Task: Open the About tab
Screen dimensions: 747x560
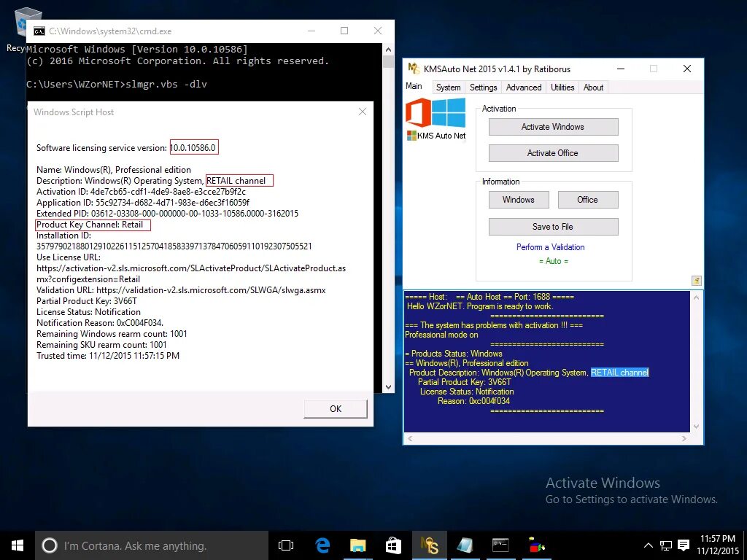Action: coord(593,87)
